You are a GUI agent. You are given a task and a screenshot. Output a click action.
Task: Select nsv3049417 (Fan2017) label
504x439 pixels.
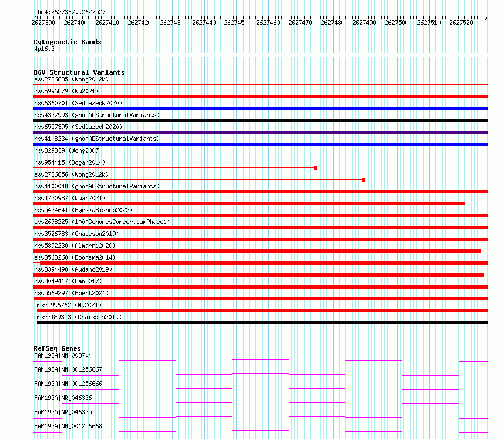tap(68, 281)
